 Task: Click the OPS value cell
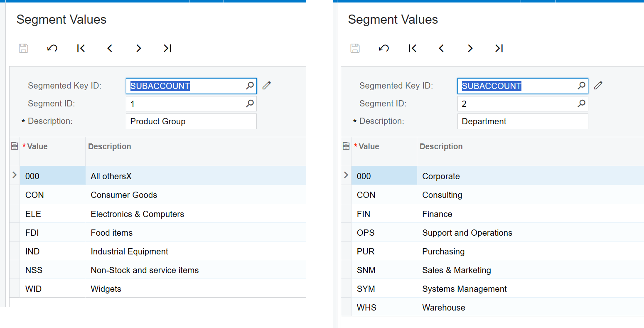point(384,232)
